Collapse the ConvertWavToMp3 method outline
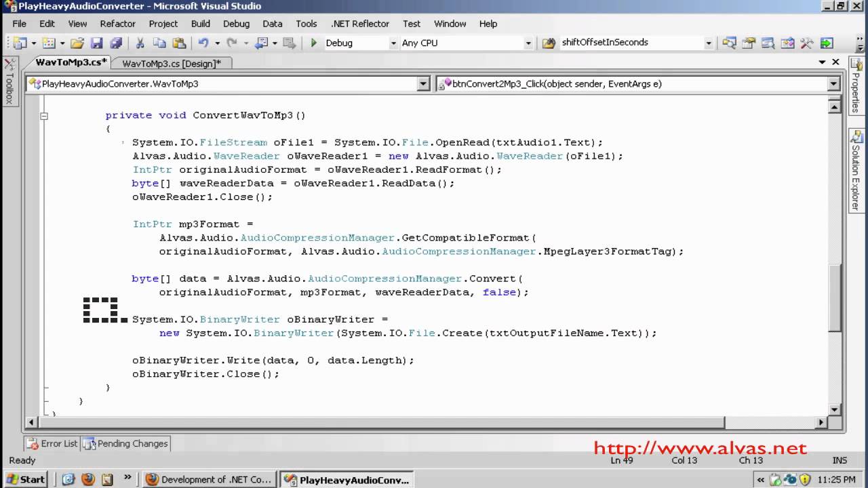The image size is (868, 488). click(x=44, y=116)
